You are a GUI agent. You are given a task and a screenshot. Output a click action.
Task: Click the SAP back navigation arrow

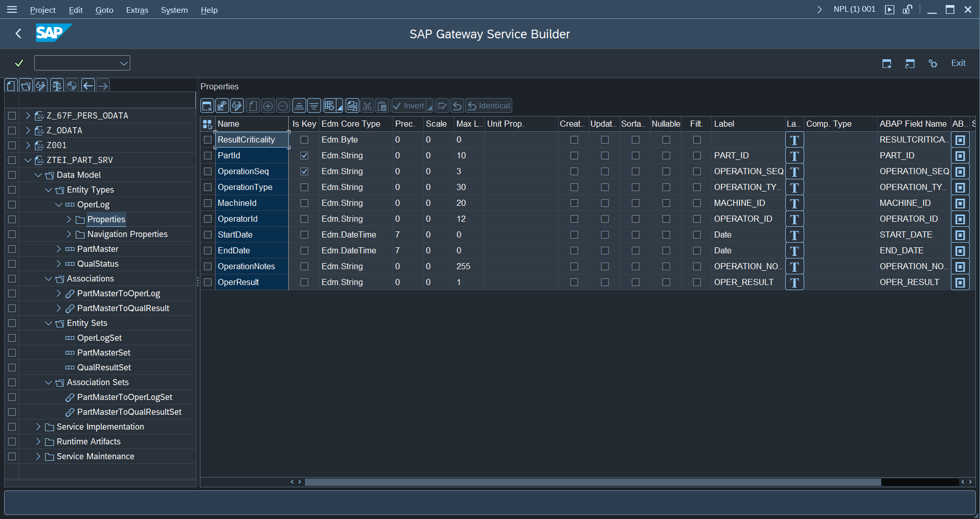18,34
